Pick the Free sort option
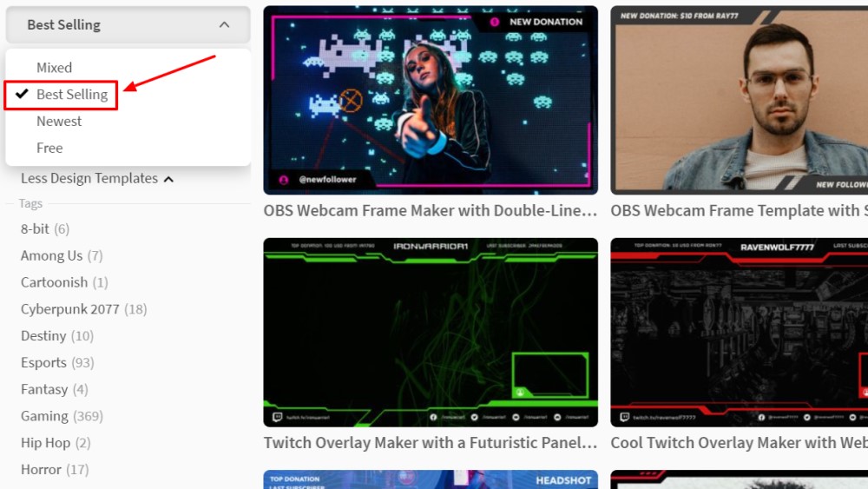Screen dimensions: 868x489 tap(49, 149)
